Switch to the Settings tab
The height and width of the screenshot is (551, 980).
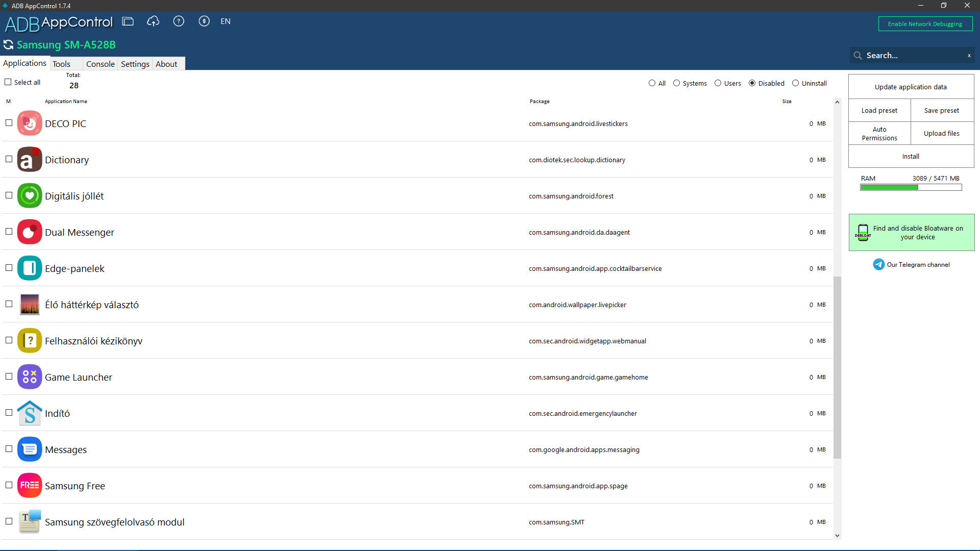coord(135,64)
